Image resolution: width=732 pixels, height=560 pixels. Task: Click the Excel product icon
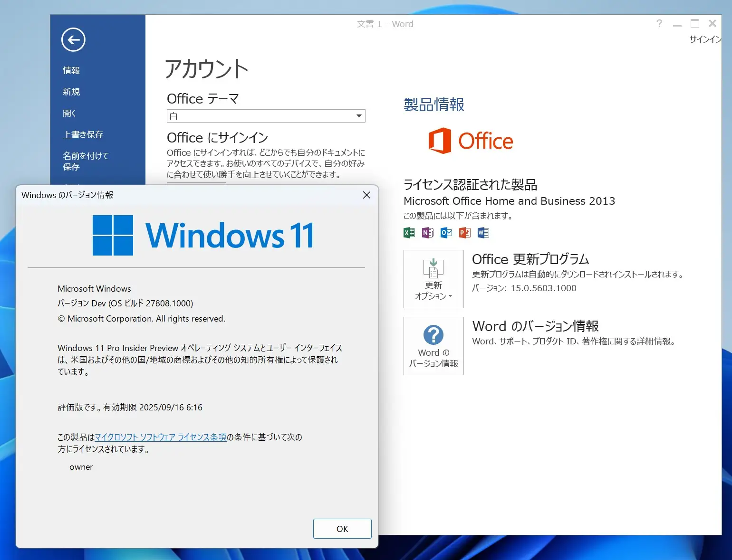coord(408,233)
